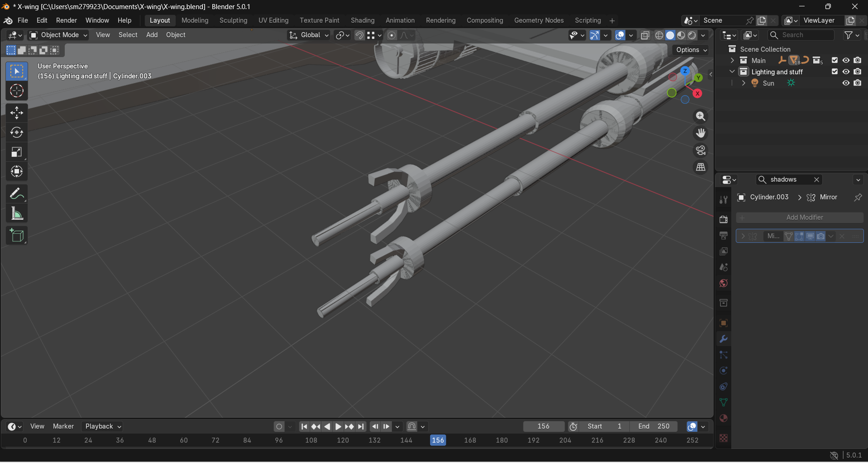The height and width of the screenshot is (463, 868).
Task: Open the Add menu in viewport header
Action: coord(152,35)
